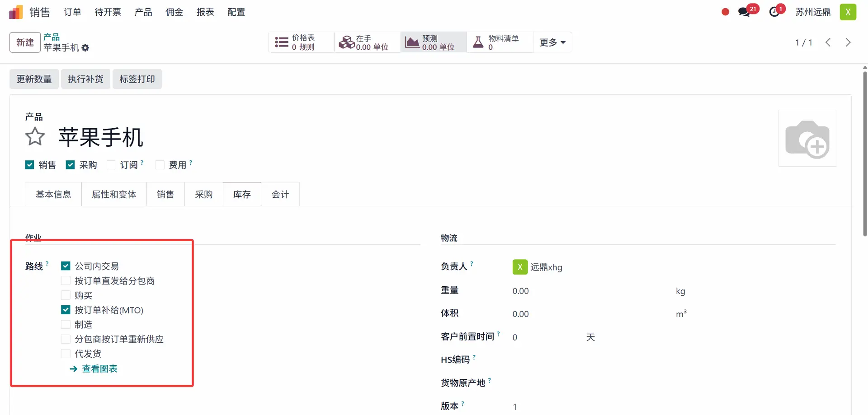Open the 配置 menu
This screenshot has width=868, height=415.
coord(236,12)
